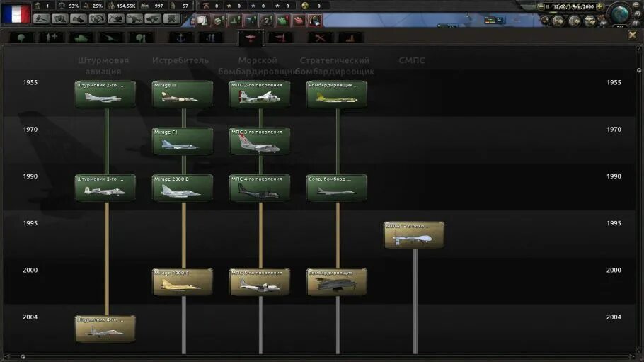This screenshot has height=362, width=644.
Task: Open the research flask menu button
Action: pyautogui.click(x=59, y=19)
